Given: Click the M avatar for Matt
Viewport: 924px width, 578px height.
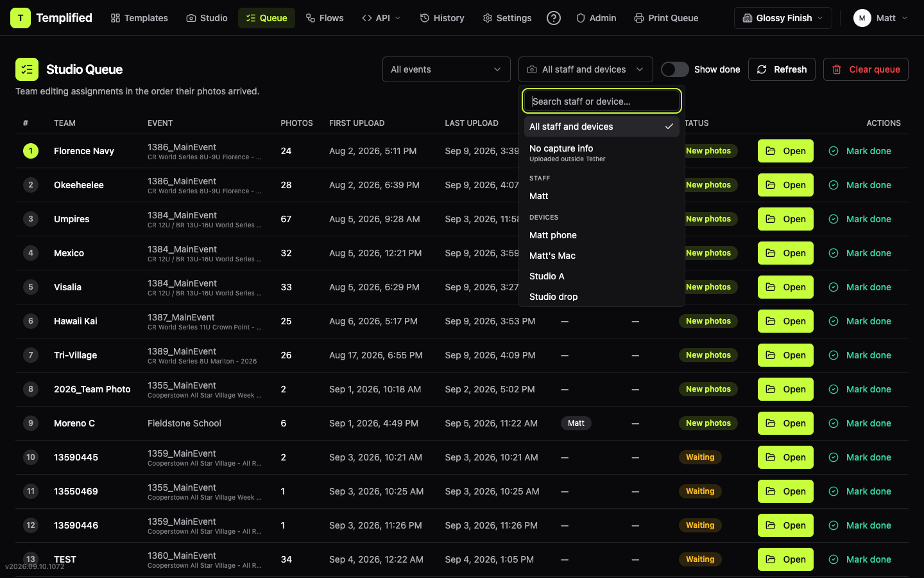Looking at the screenshot, I should pyautogui.click(x=862, y=18).
